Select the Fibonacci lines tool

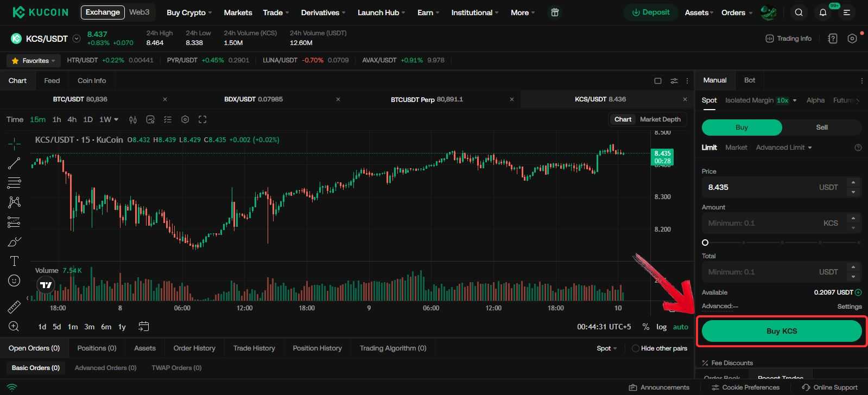pyautogui.click(x=14, y=182)
